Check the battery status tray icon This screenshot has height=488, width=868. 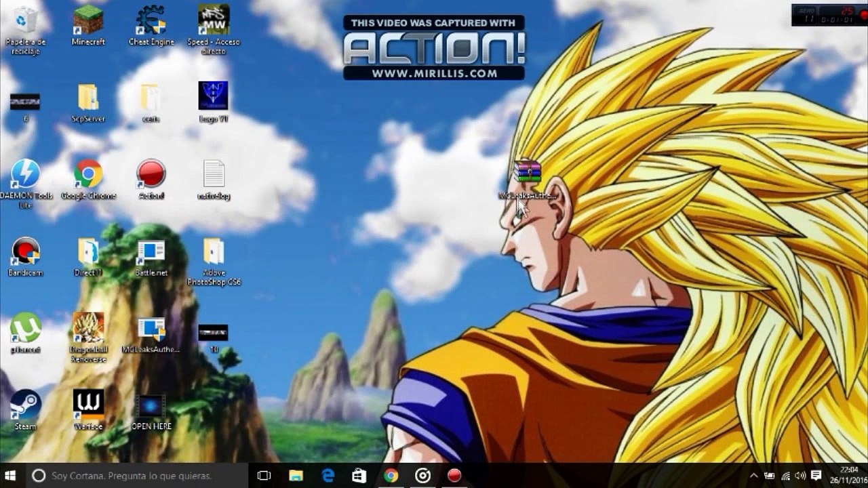point(770,476)
